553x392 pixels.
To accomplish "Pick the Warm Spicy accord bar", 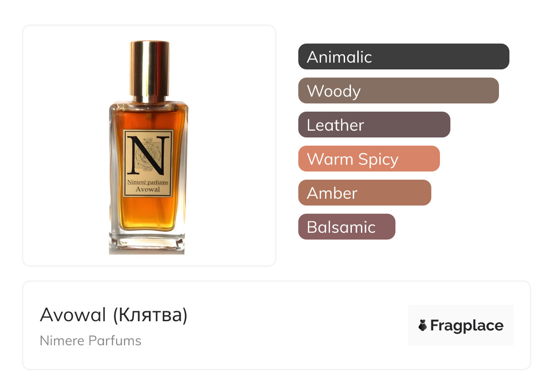I will pos(369,159).
